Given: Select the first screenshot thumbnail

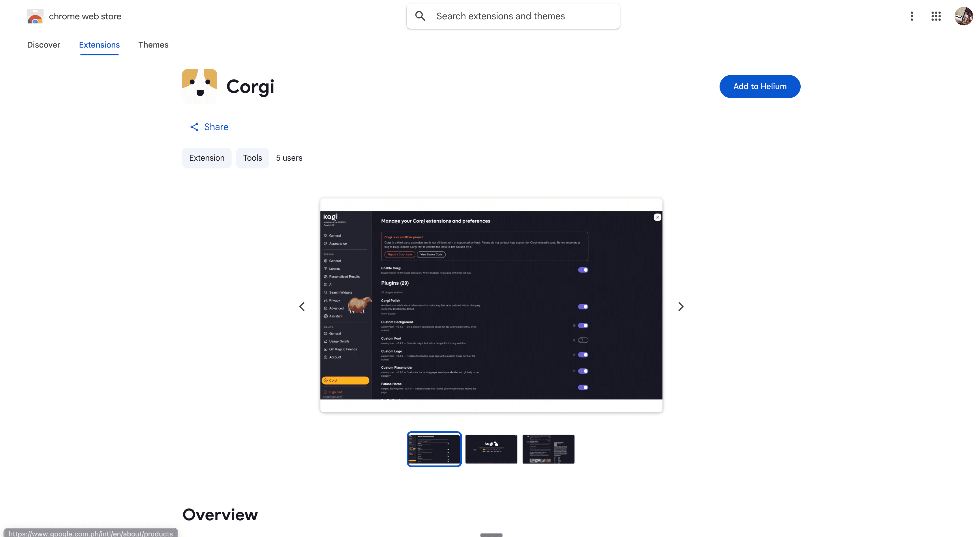Looking at the screenshot, I should coord(434,449).
